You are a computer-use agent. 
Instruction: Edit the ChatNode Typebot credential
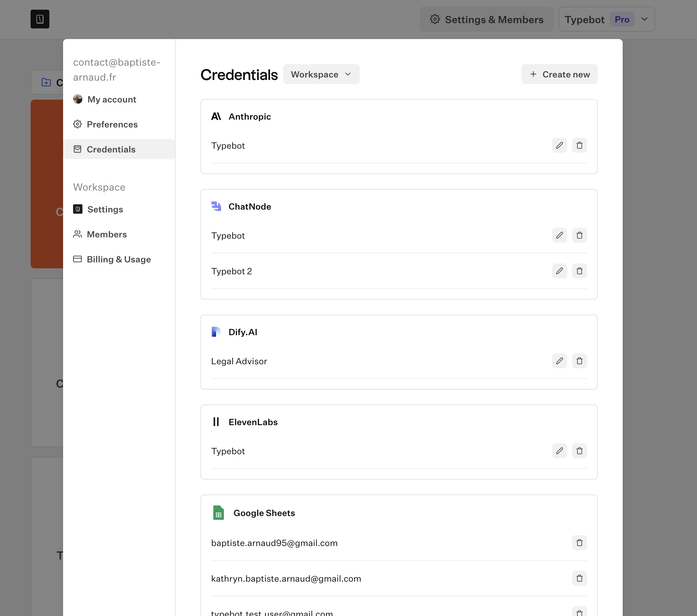point(559,236)
